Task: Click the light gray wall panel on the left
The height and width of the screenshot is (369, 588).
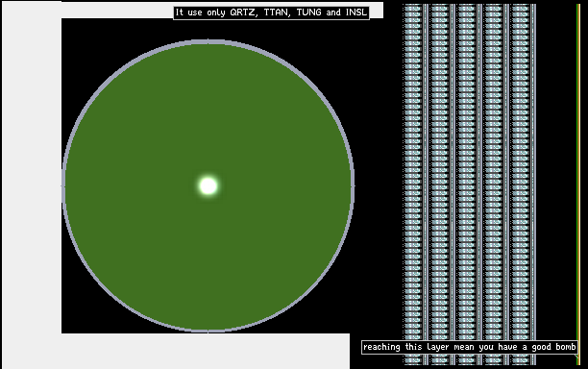Action: (32, 184)
